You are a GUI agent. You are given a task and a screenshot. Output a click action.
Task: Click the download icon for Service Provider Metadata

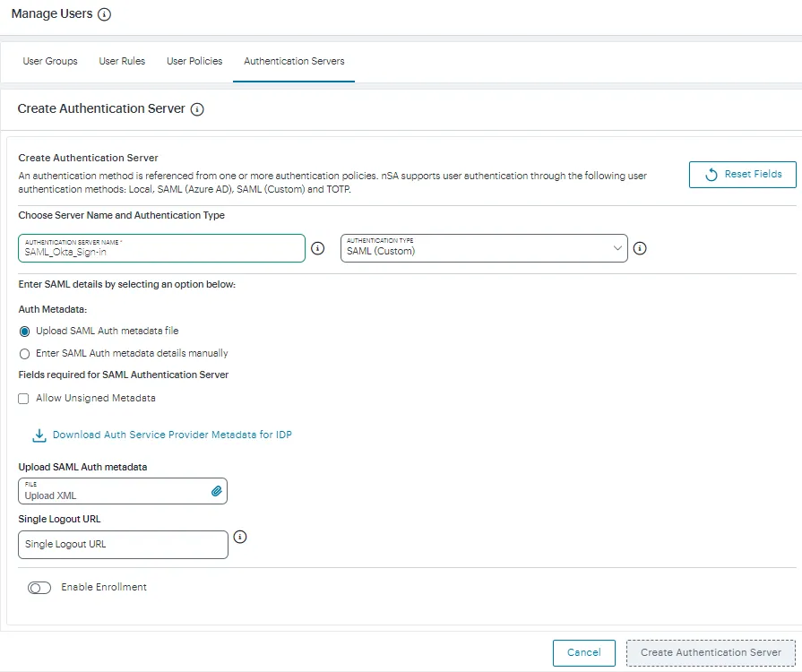[39, 435]
